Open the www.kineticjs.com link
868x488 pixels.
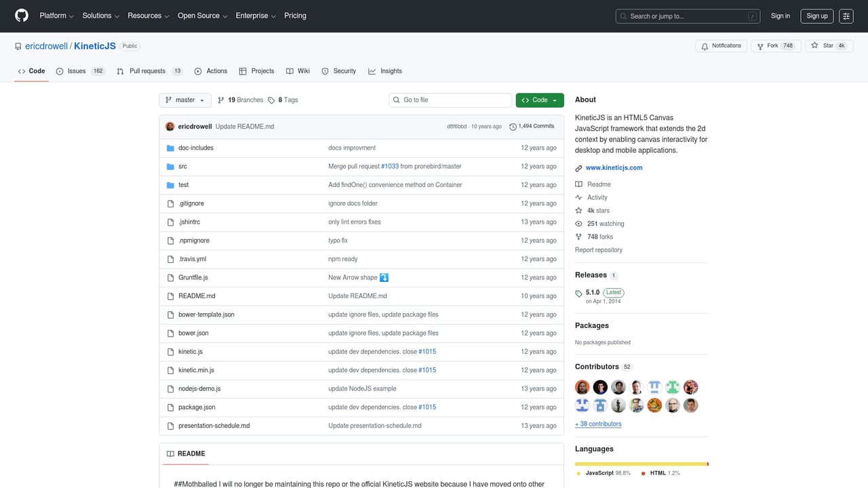[614, 167]
